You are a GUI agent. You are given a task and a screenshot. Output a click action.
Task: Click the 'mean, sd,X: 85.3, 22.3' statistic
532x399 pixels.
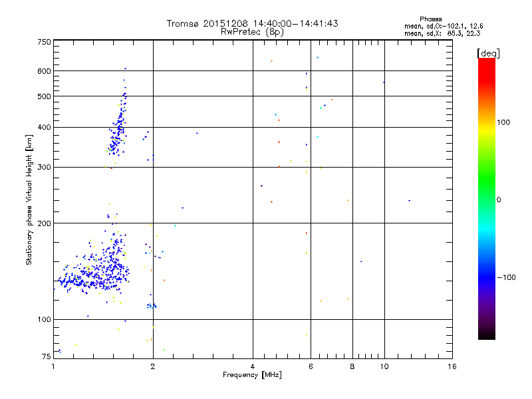point(442,33)
